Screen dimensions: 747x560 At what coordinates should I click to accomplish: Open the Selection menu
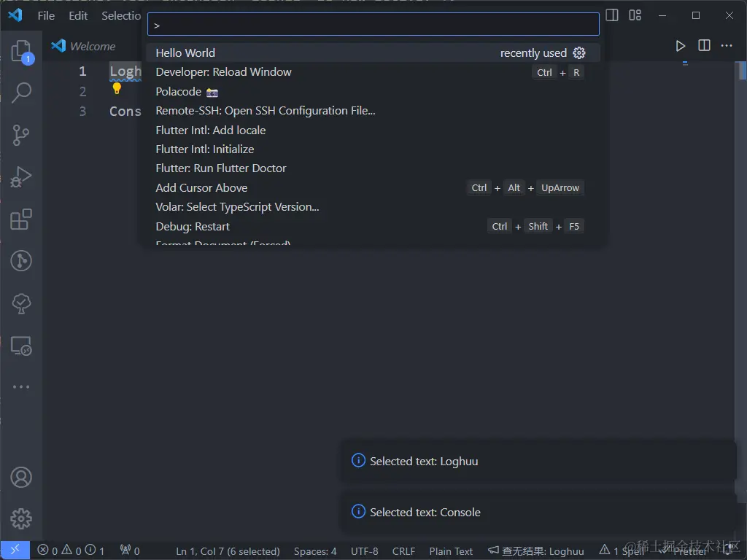(x=121, y=16)
